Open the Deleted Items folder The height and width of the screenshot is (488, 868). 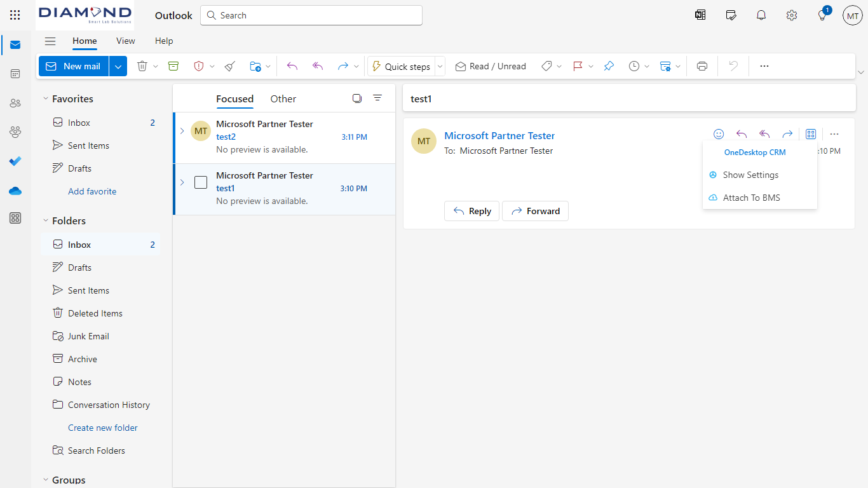click(x=100, y=313)
